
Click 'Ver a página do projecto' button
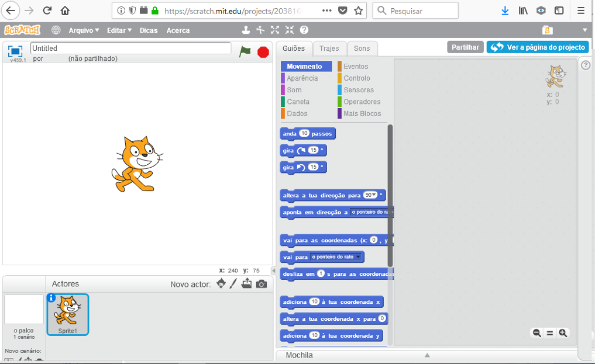tap(538, 47)
